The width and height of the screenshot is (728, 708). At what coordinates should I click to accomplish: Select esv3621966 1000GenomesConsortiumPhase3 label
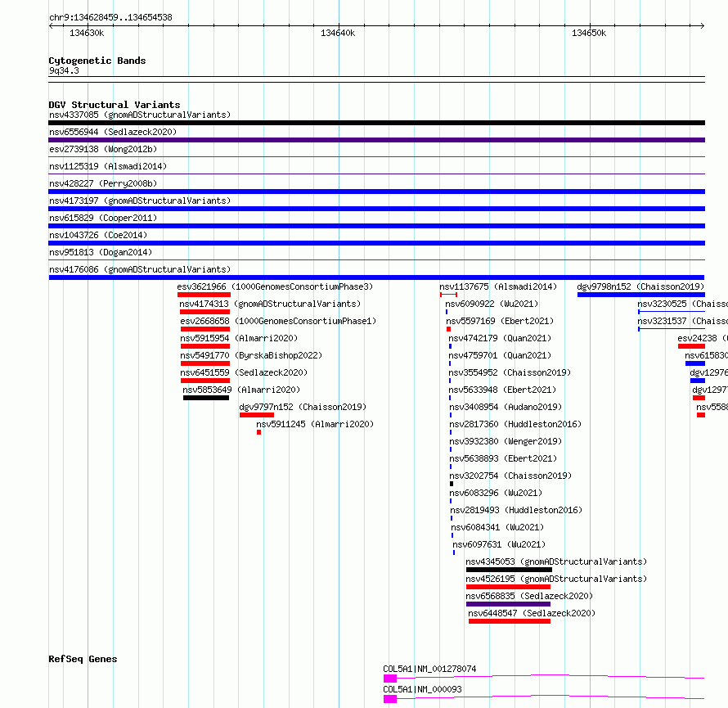click(x=275, y=286)
